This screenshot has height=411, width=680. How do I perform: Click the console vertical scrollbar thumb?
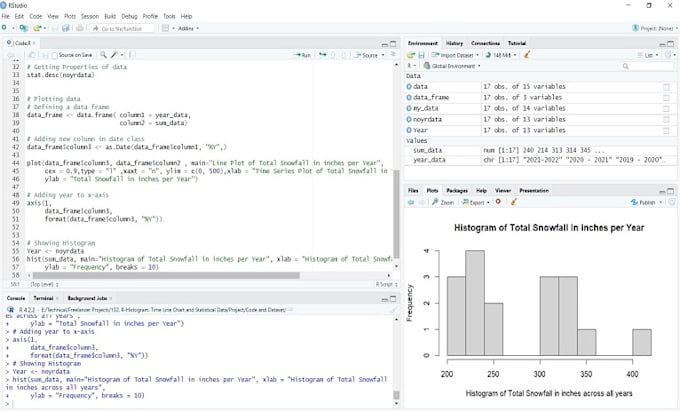396,395
